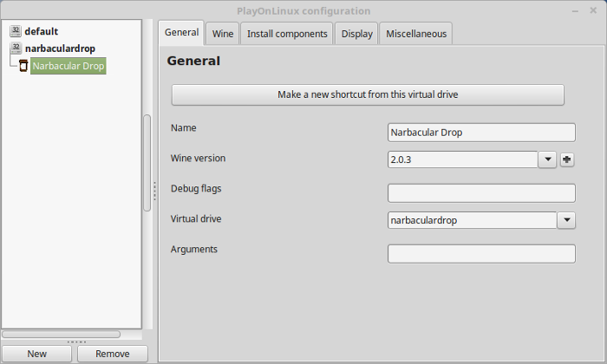The width and height of the screenshot is (607, 364).
Task: Click the Name input field
Action: tap(481, 133)
